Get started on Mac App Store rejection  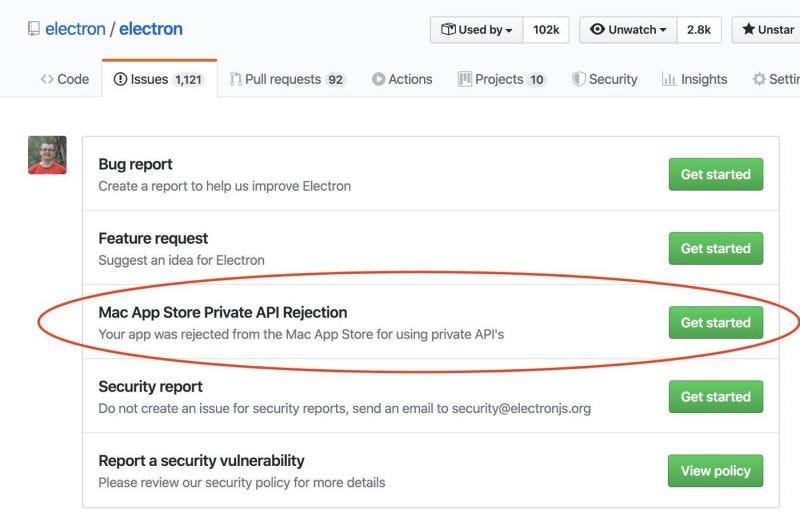[x=715, y=322]
